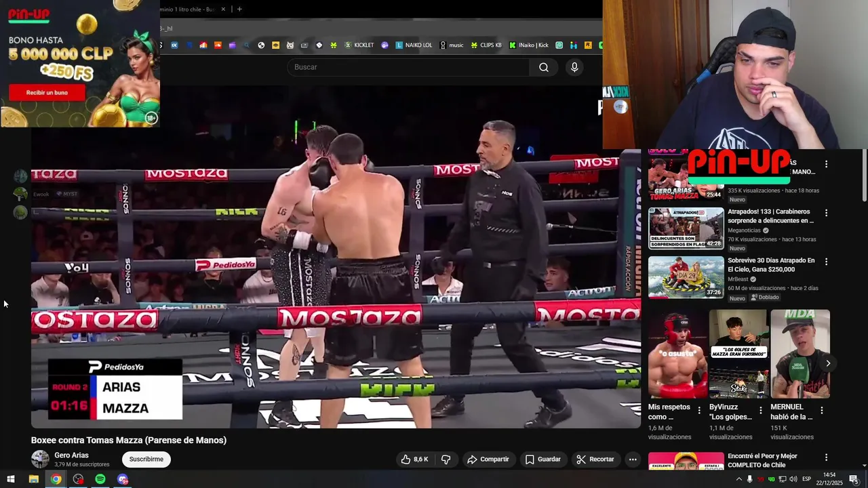Open 'MERNUEL habló de la' Short
Screen dimensions: 868x488
tap(800, 354)
